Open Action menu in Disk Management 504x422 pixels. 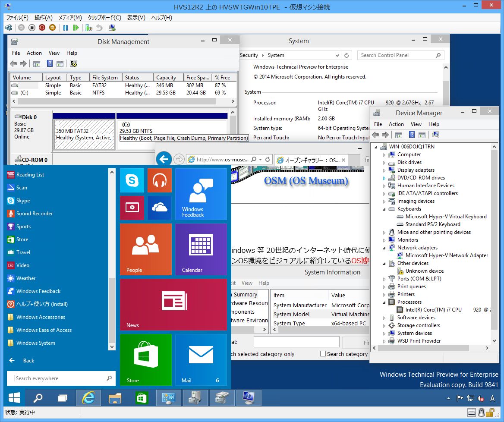click(x=34, y=53)
